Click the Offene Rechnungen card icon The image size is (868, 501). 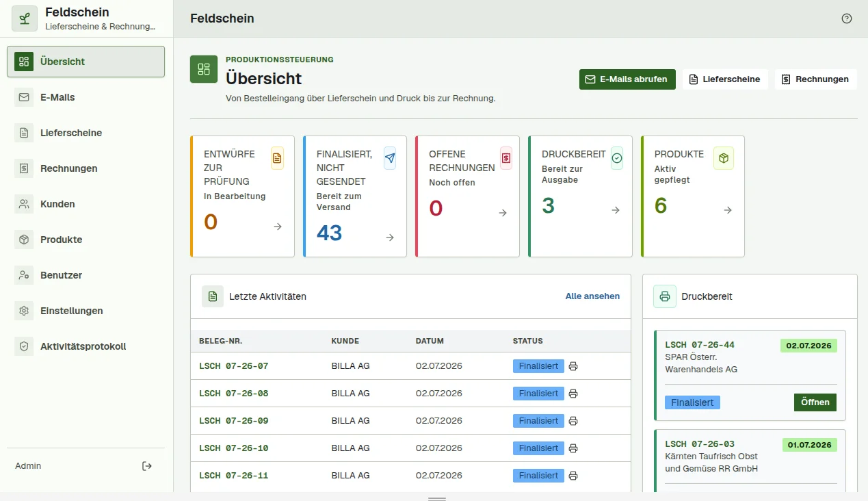[506, 158]
